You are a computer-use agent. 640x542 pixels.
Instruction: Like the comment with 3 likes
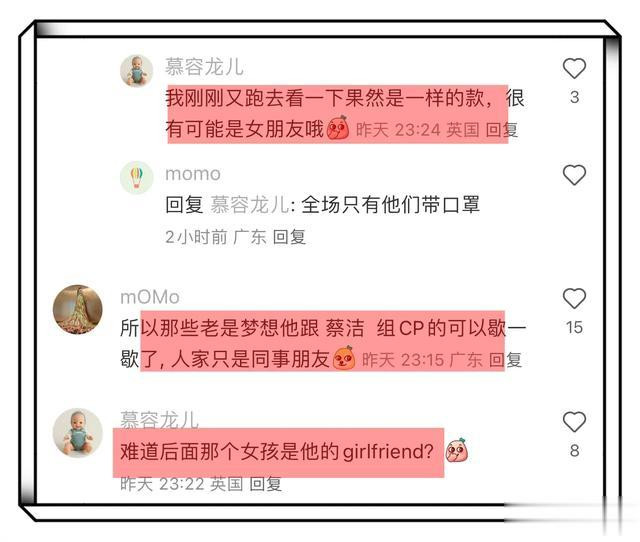click(574, 68)
